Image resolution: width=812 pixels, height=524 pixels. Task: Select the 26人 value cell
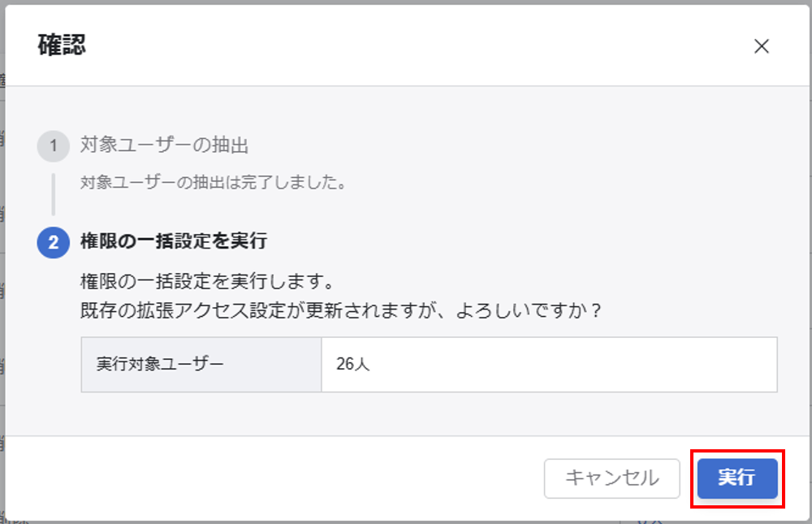point(549,365)
